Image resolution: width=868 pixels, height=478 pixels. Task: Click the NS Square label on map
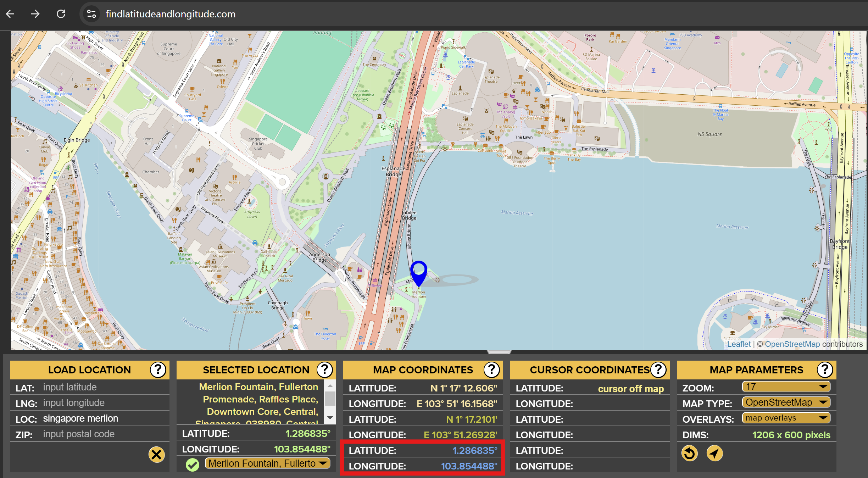pyautogui.click(x=710, y=134)
